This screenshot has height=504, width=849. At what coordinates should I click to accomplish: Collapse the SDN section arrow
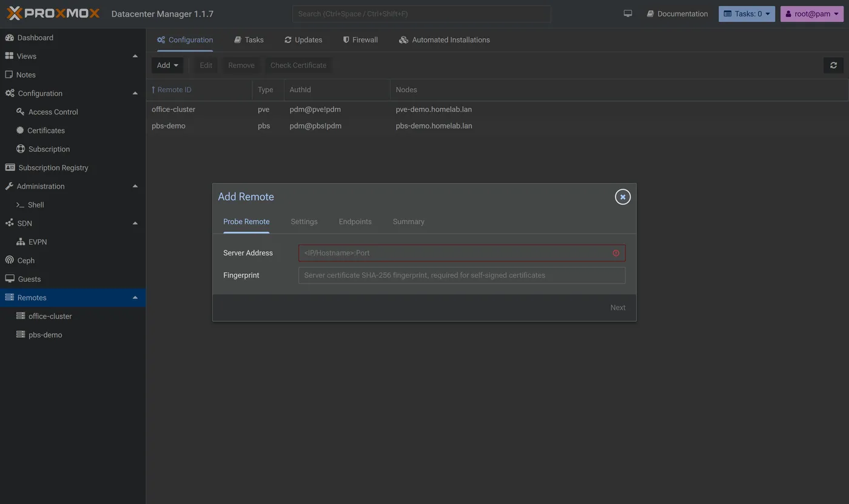click(x=135, y=223)
